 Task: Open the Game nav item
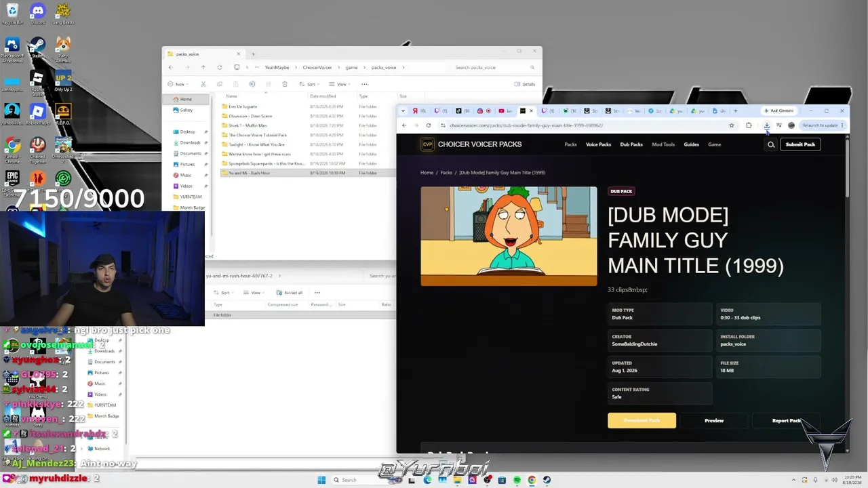[x=715, y=144]
